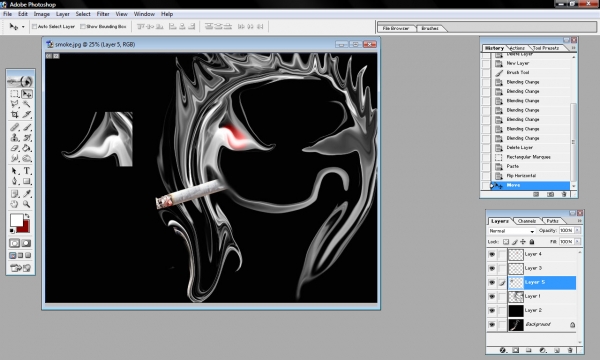This screenshot has height=360, width=600.
Task: Switch to the Actions tab
Action: tap(517, 48)
